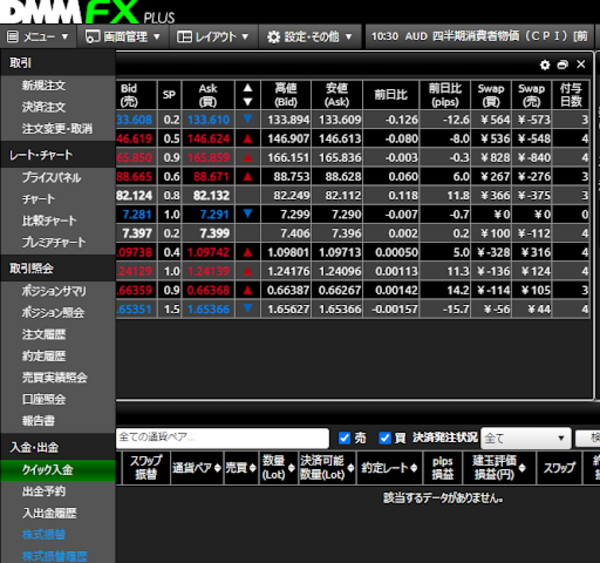Open 報告書 in the sidebar
This screenshot has height=563, width=600.
click(x=38, y=421)
